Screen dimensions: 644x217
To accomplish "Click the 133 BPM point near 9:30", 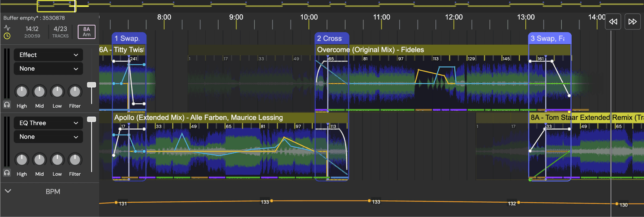I will click(x=271, y=201).
